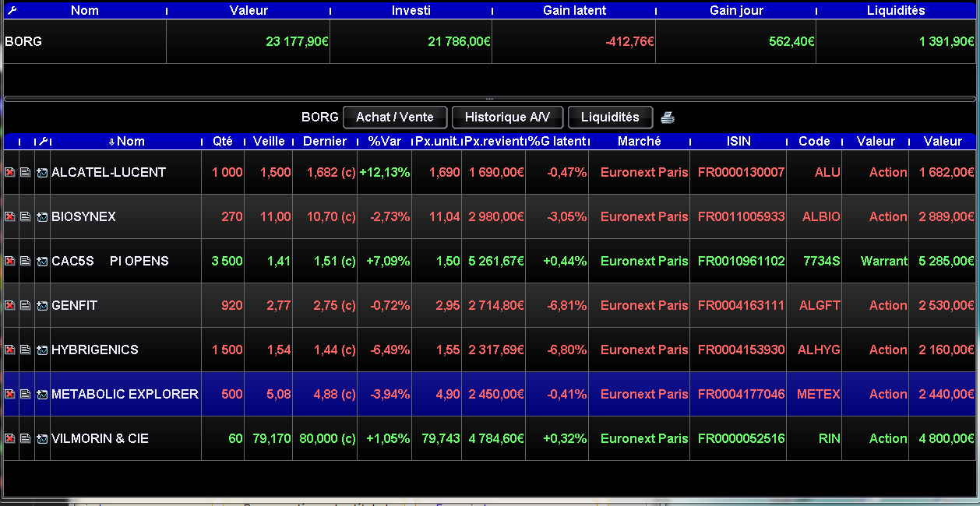This screenshot has width=980, height=506.
Task: Sort by the Marché column header
Action: click(640, 141)
